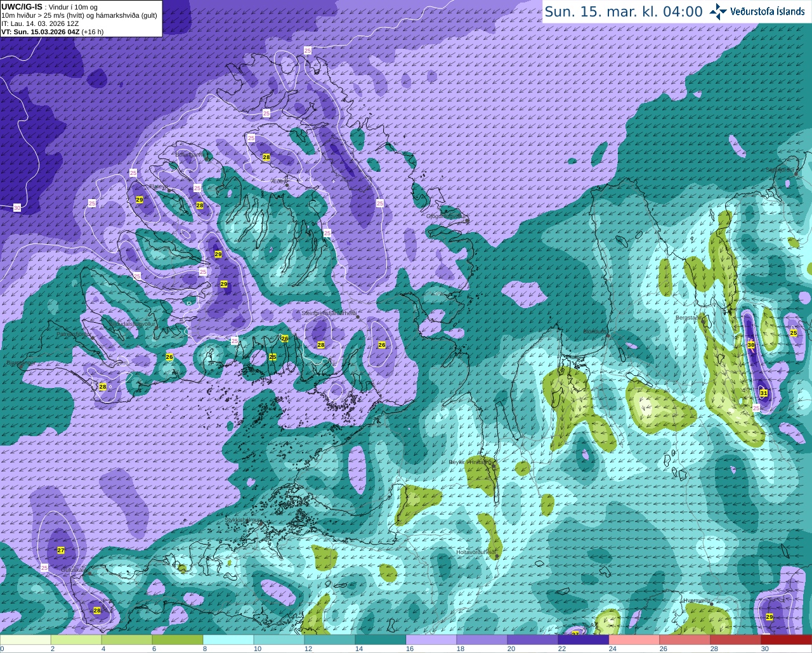The height and width of the screenshot is (653, 812).
Task: Click the Gjögurflugvöllur station label
Action: (447, 216)
